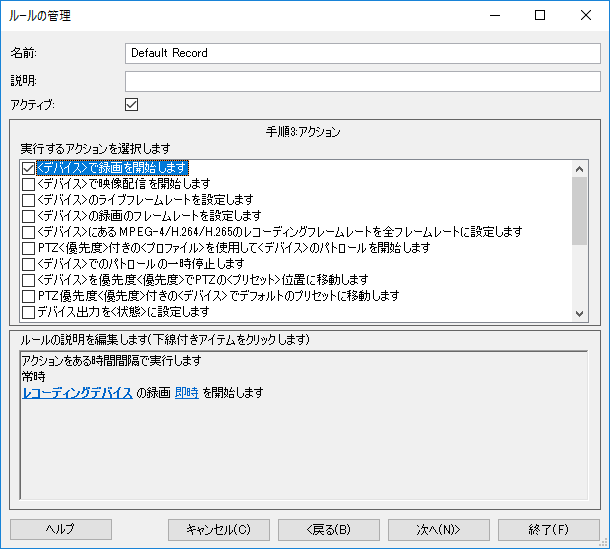Close the ルールの管理 window
Viewport: 610px width, 549px height.
pos(586,16)
